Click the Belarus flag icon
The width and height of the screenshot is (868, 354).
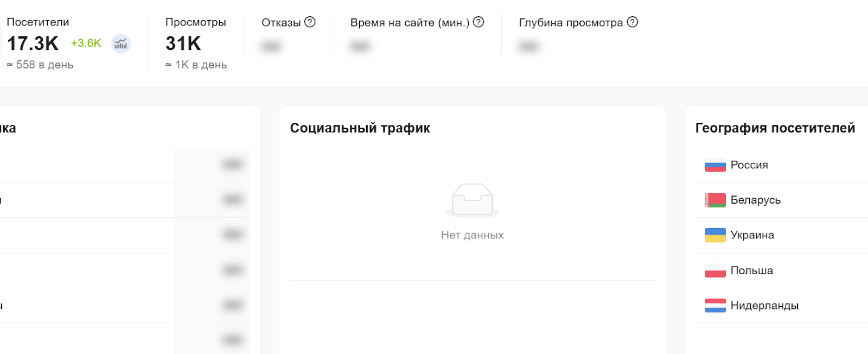715,200
